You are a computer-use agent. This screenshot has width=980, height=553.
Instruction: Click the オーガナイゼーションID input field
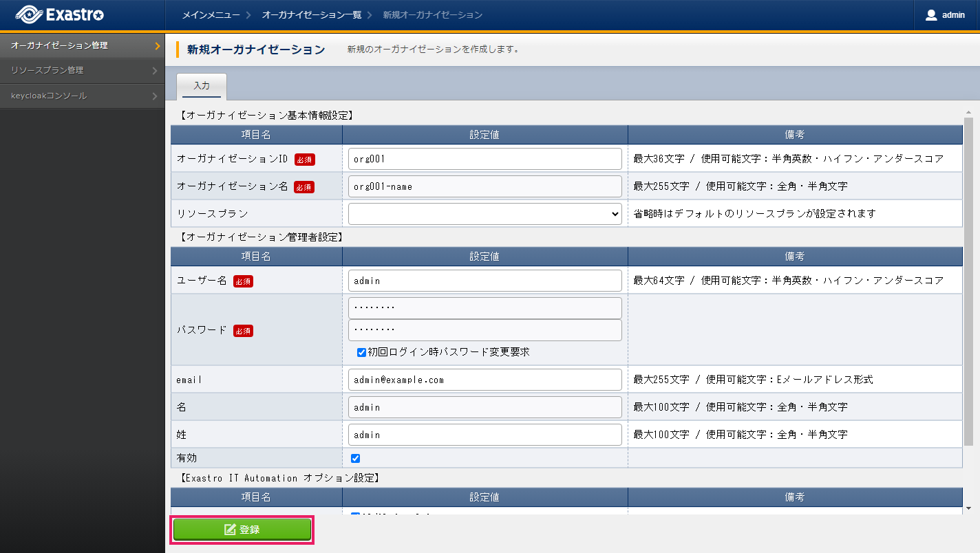point(484,159)
